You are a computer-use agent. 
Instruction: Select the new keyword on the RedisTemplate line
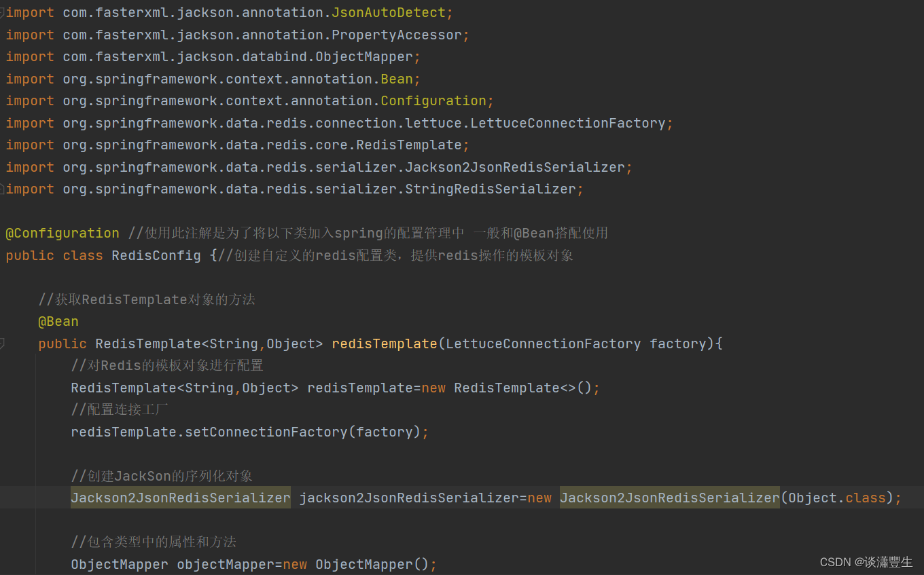[x=433, y=388]
